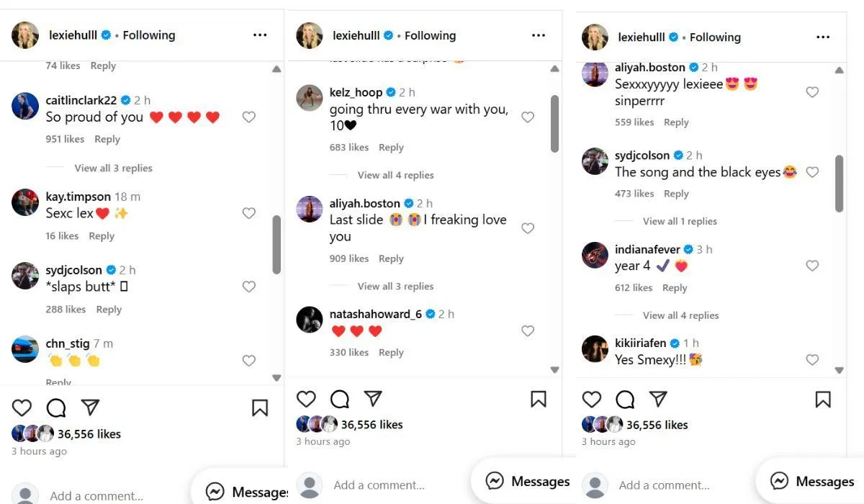Image resolution: width=864 pixels, height=504 pixels.
Task: Like caitlinclark22's "So proud of you" comment
Action: tap(249, 117)
